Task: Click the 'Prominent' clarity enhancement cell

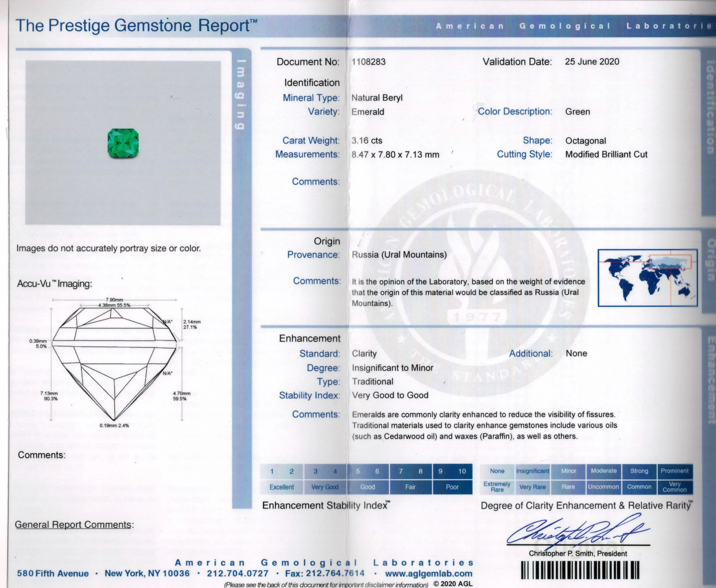Action: (x=675, y=471)
